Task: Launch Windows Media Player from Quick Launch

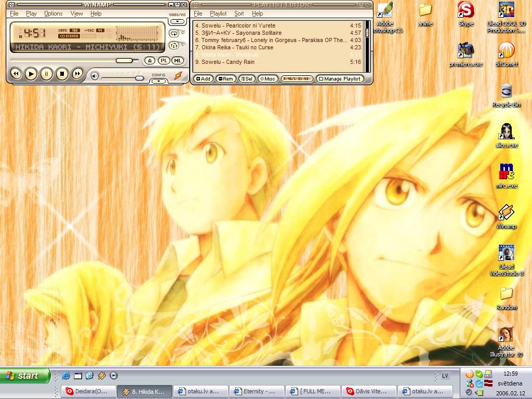Action: [x=114, y=376]
